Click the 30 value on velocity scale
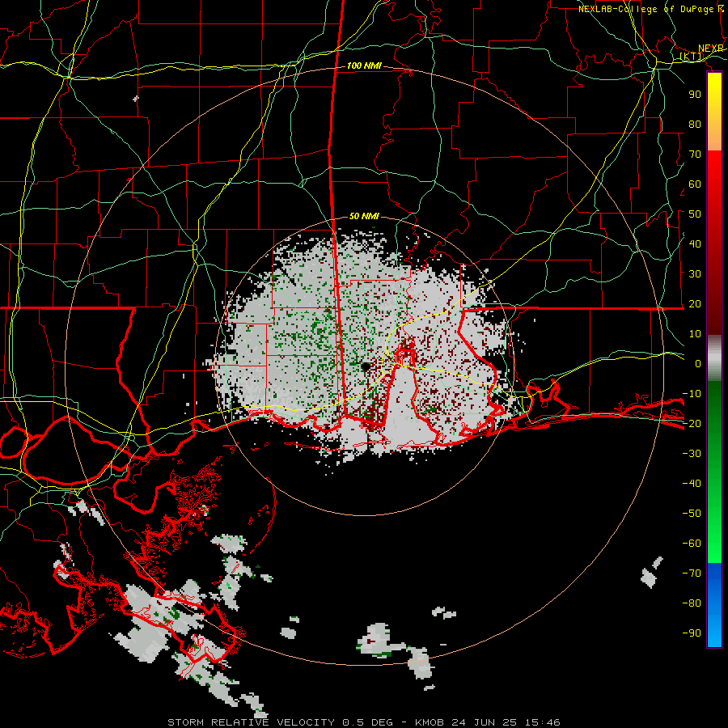728x728 pixels. [x=695, y=274]
